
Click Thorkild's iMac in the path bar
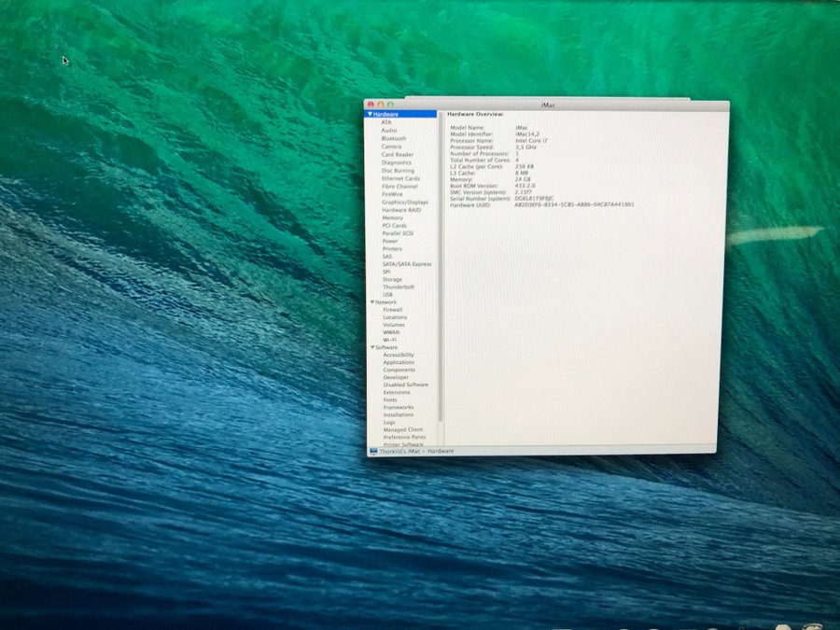coord(399,451)
